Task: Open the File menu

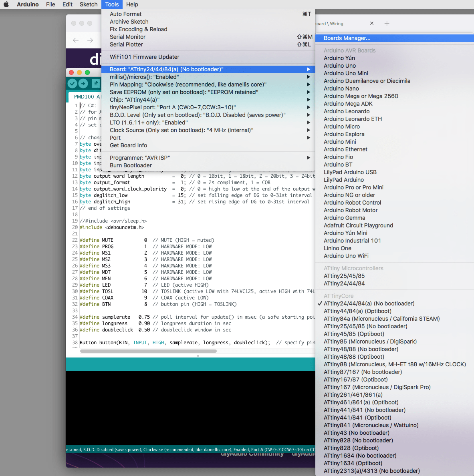Action: pyautogui.click(x=50, y=4)
